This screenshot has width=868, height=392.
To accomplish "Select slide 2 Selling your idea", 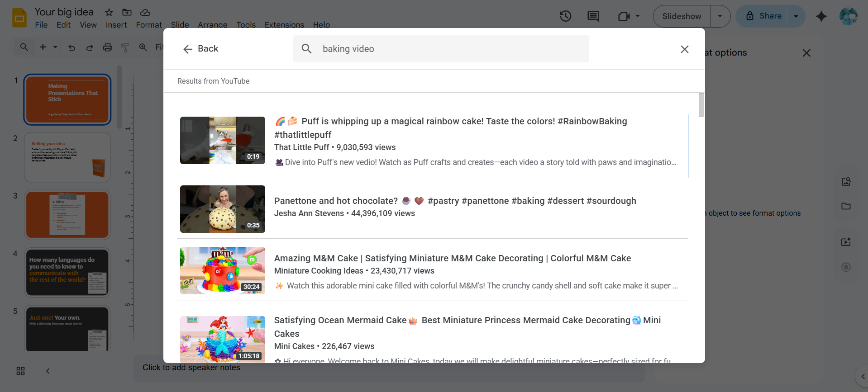I will [x=67, y=157].
